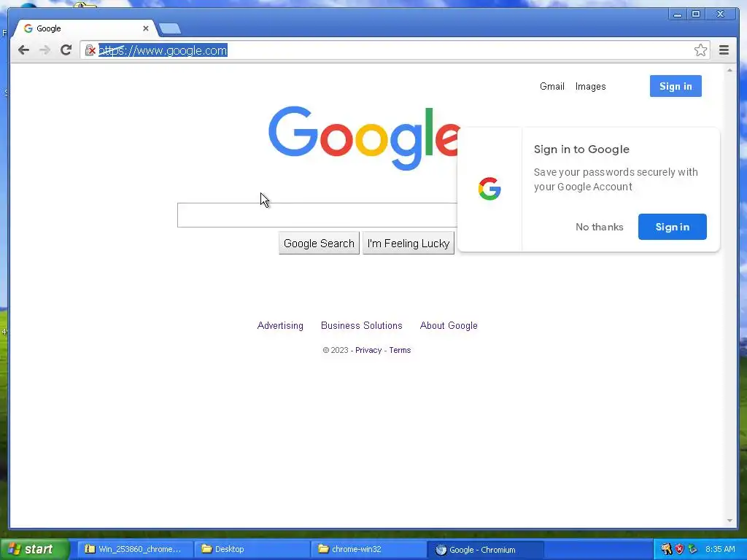Click the first system tray icon
Viewport: 747px width, 560px height.
tap(666, 549)
